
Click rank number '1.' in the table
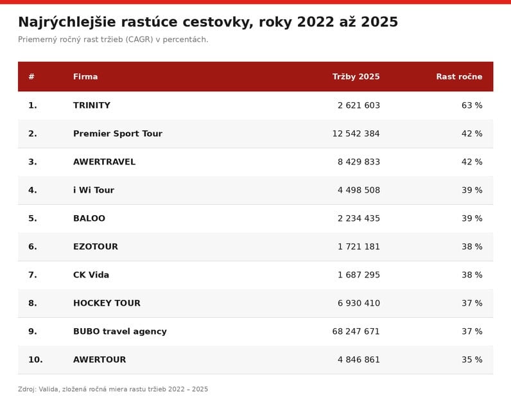click(32, 105)
